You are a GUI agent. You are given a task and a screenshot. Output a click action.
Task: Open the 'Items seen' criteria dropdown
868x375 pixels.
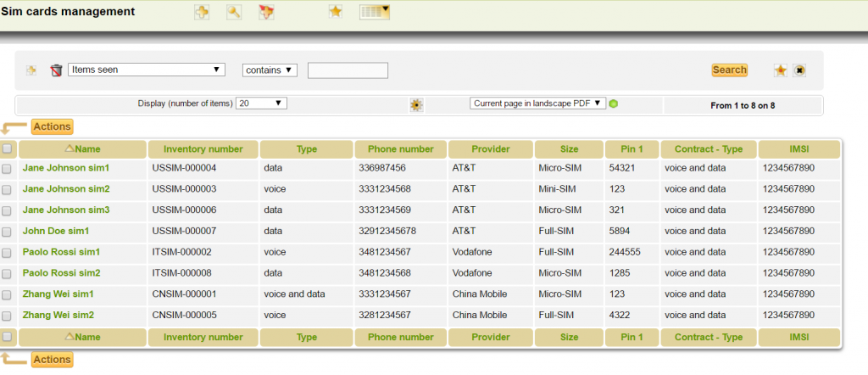[x=146, y=70]
